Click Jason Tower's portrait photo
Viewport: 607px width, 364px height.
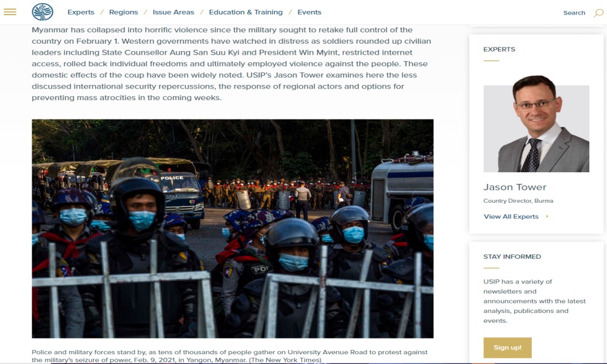536,124
